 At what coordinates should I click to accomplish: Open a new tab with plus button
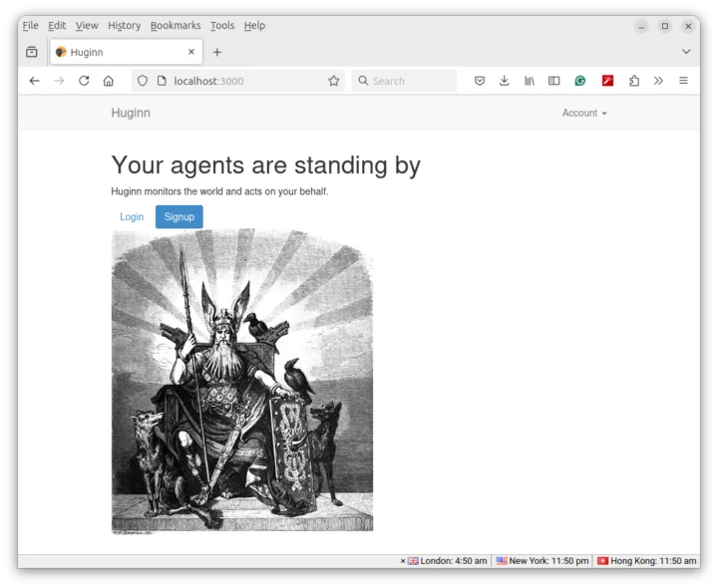(x=217, y=52)
